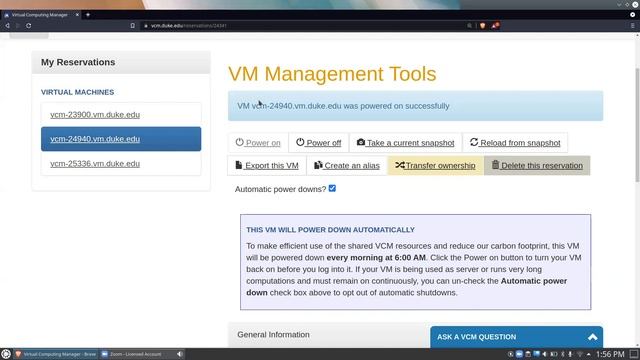This screenshot has height=360, width=640.
Task: Open the Bluetooth tray icon
Action: [x=562, y=354]
